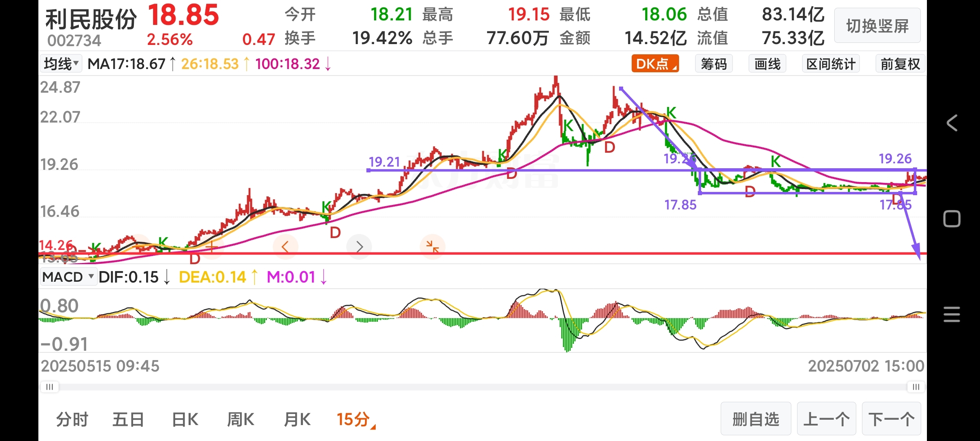Switch to 日K chart tab
980x441 pixels.
(x=185, y=419)
